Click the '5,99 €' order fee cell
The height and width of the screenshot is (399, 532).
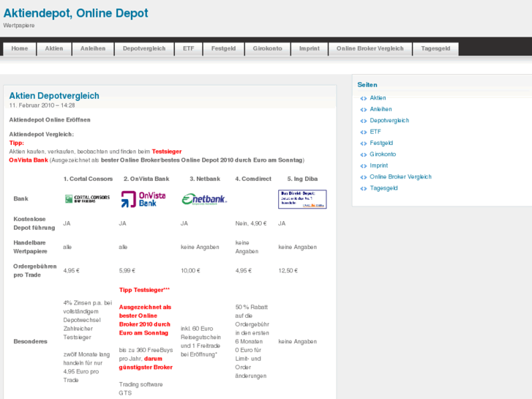(127, 271)
